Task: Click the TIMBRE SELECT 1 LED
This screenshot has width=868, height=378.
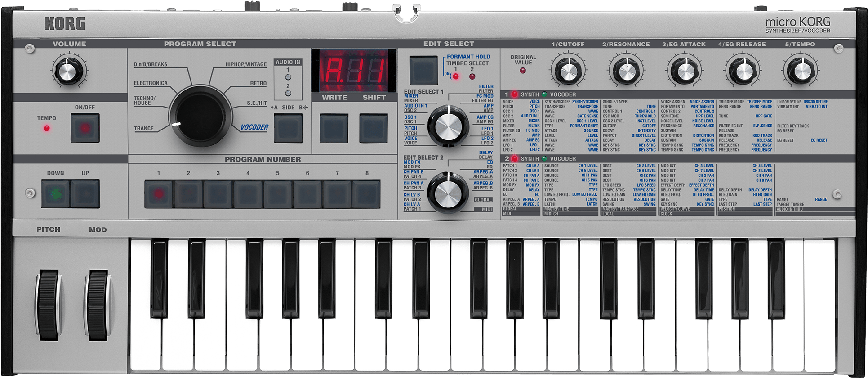Action: pyautogui.click(x=456, y=76)
